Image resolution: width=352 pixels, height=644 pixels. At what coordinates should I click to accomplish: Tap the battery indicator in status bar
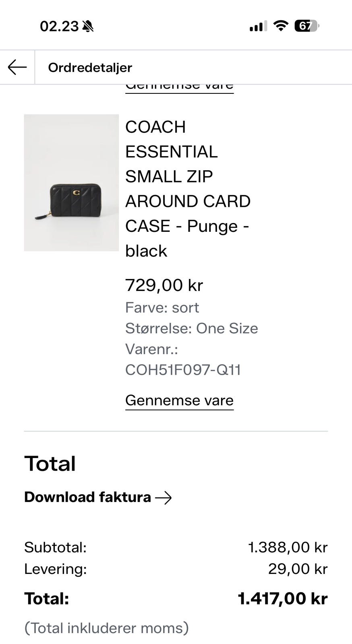307,26
